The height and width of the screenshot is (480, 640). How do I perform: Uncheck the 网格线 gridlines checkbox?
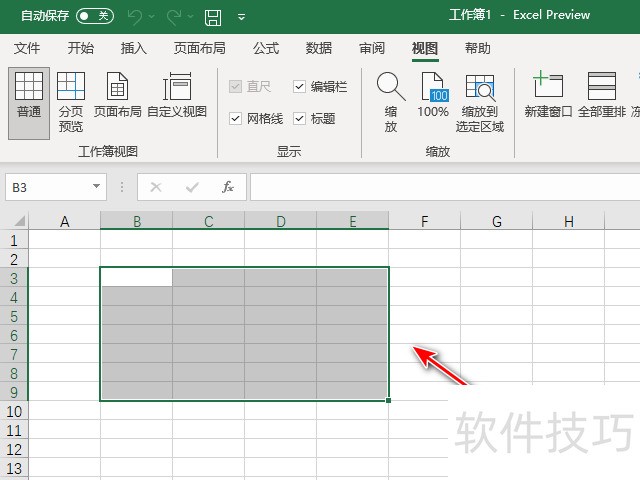[236, 118]
